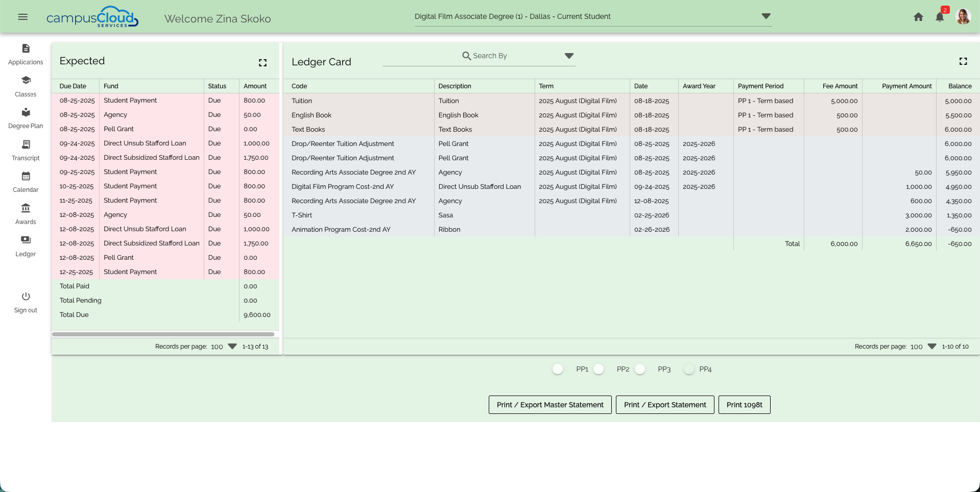This screenshot has height=492, width=980.
Task: Open the Search By dropdown
Action: (568, 56)
